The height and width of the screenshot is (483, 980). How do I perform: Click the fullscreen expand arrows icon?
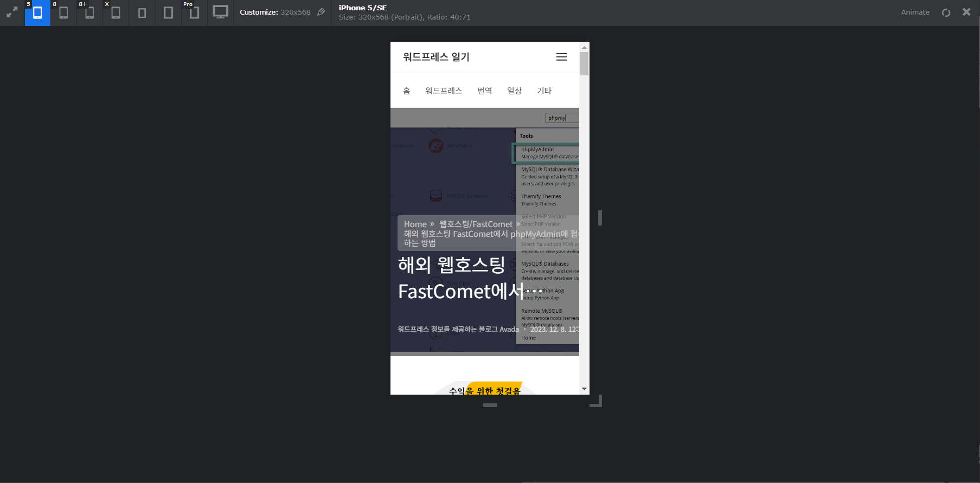tap(12, 12)
